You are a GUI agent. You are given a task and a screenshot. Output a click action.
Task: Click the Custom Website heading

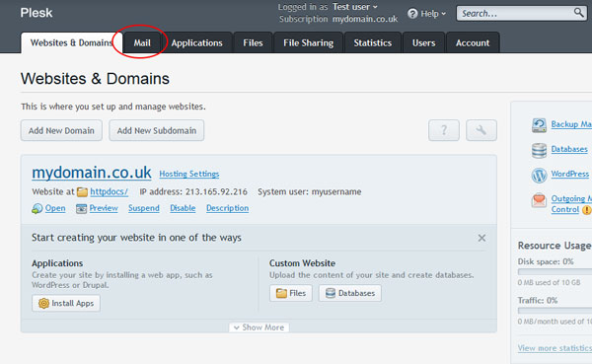pos(302,263)
